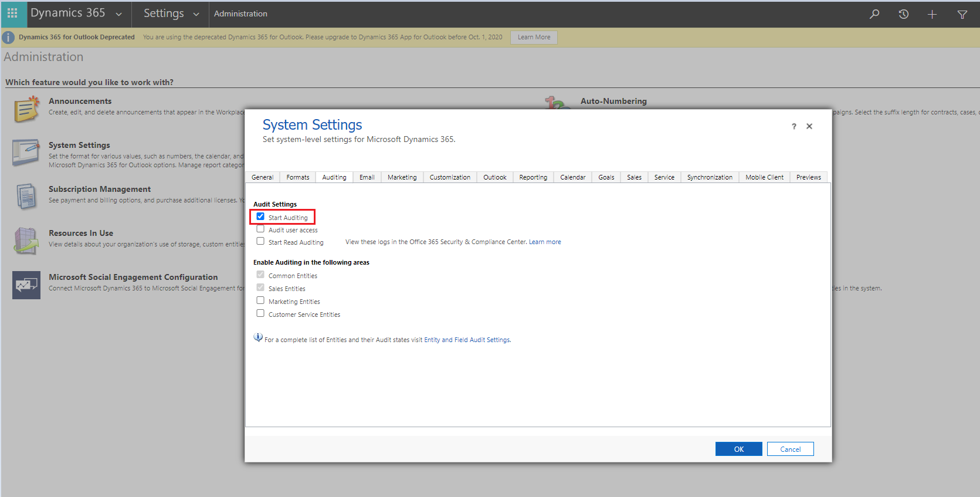Click the Settings navigation label

point(164,13)
